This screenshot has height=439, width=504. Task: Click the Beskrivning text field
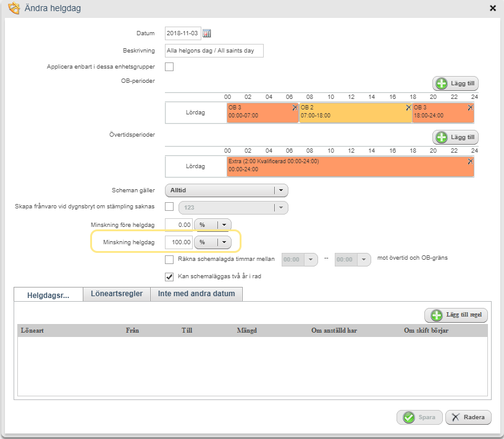pyautogui.click(x=214, y=51)
